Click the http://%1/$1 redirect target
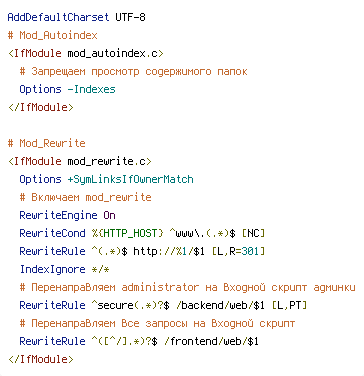 pos(169,251)
